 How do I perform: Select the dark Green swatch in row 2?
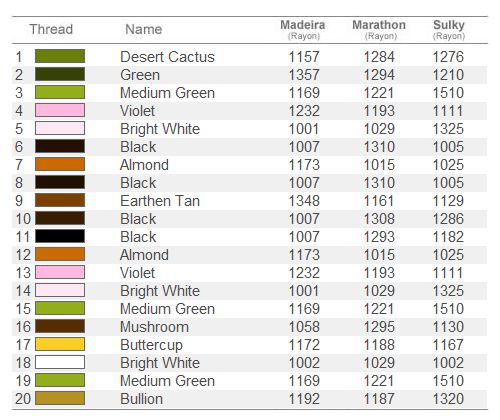(60, 74)
